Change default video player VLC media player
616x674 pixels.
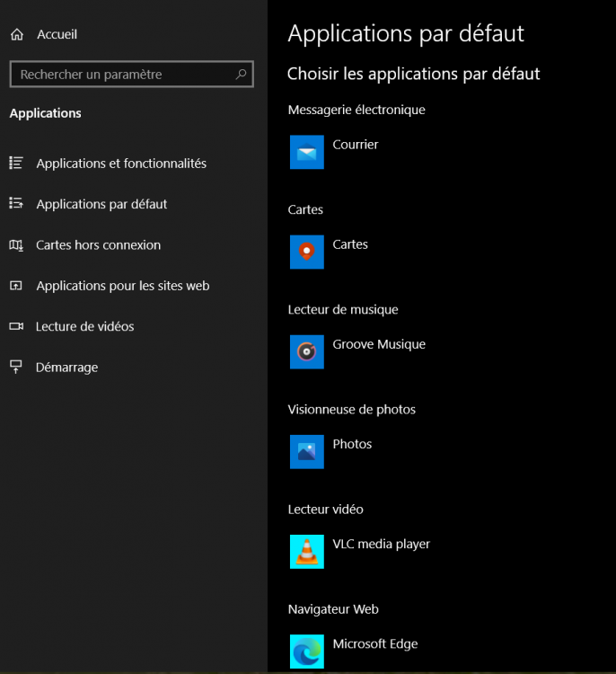tap(381, 545)
